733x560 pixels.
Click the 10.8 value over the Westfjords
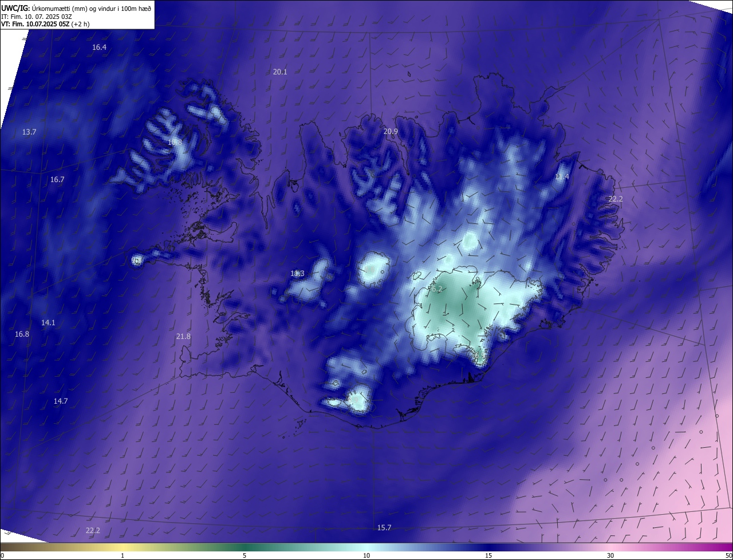pos(175,142)
